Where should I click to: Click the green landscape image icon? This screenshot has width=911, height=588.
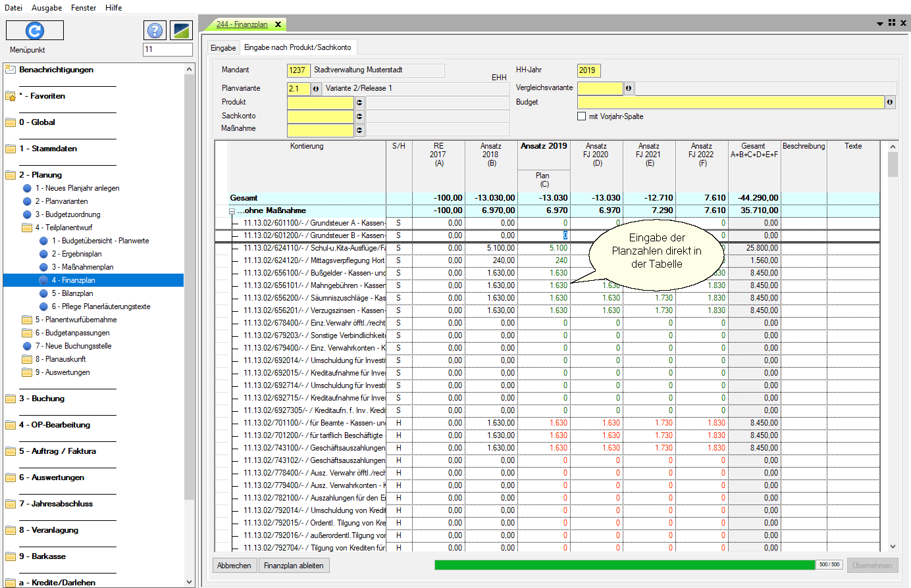tap(180, 30)
